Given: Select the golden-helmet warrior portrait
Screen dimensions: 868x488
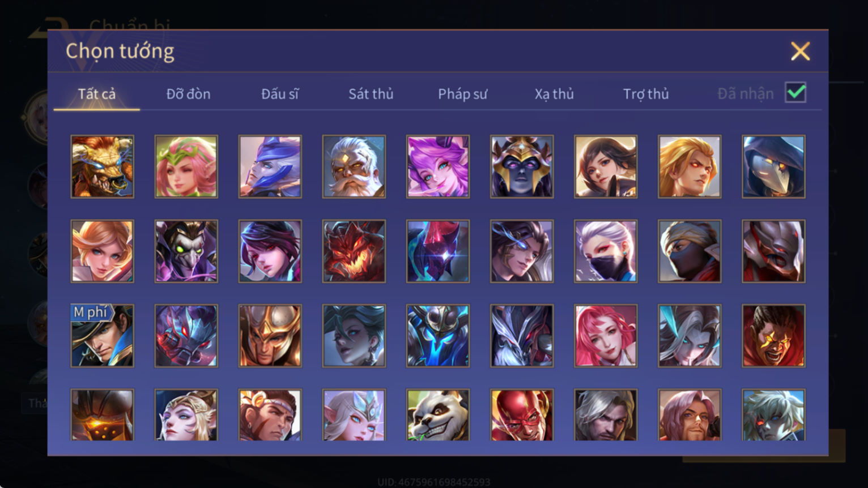Looking at the screenshot, I should (270, 336).
